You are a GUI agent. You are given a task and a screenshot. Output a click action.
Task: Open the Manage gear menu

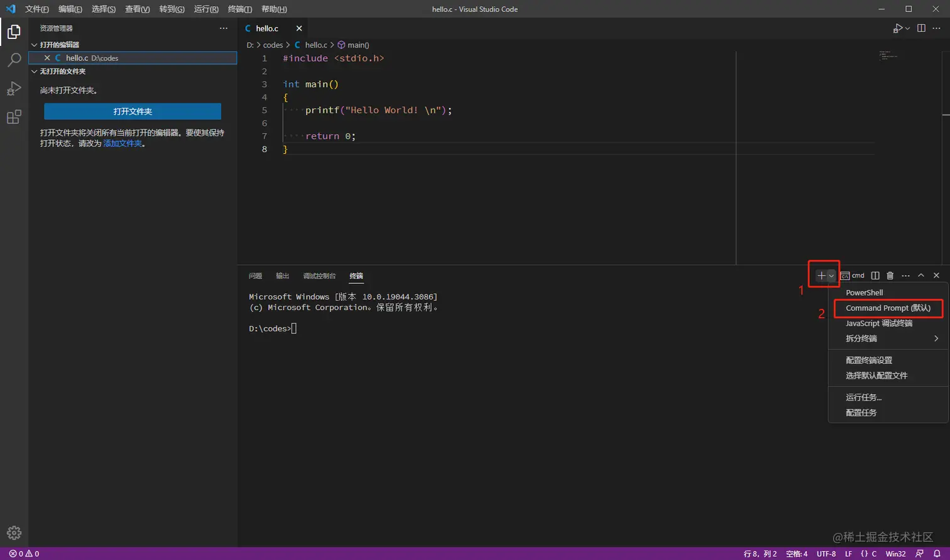point(14,533)
